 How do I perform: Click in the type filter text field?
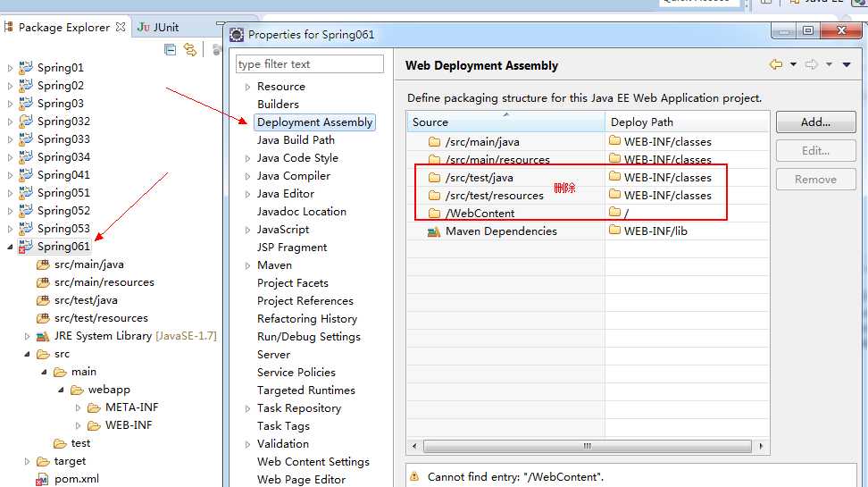(x=310, y=64)
